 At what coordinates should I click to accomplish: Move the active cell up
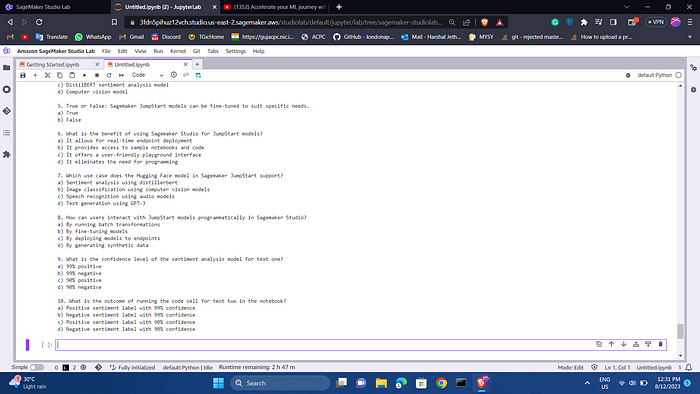(x=612, y=344)
